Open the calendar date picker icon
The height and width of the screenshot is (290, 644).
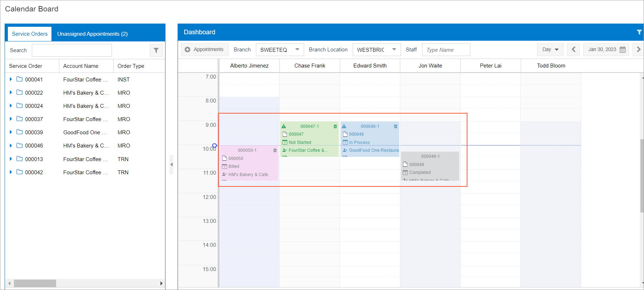coord(623,50)
